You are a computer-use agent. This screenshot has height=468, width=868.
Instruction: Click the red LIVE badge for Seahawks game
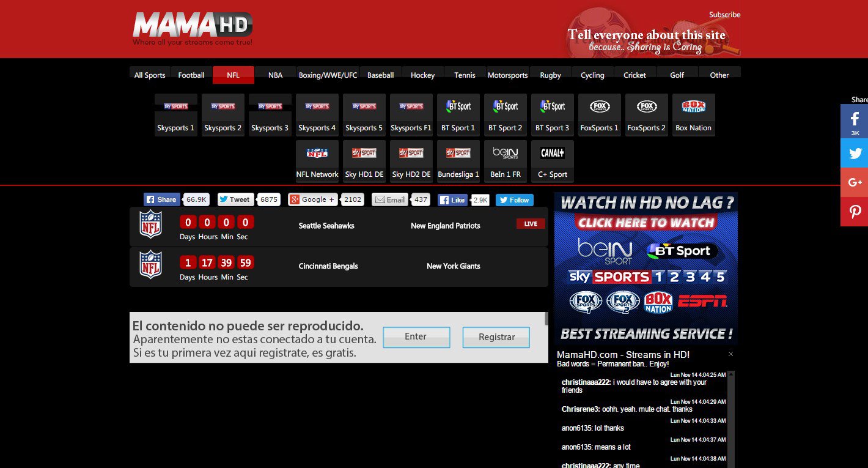click(531, 224)
